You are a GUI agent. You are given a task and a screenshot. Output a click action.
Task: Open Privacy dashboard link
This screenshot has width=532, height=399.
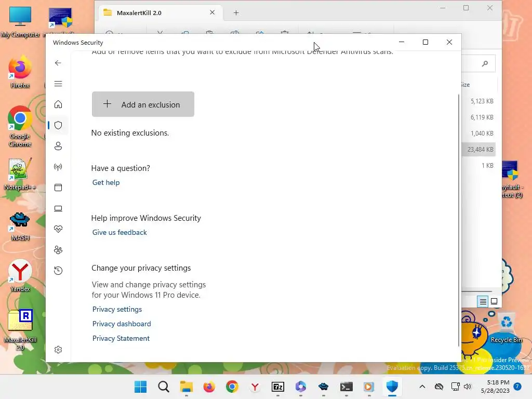coord(122,324)
